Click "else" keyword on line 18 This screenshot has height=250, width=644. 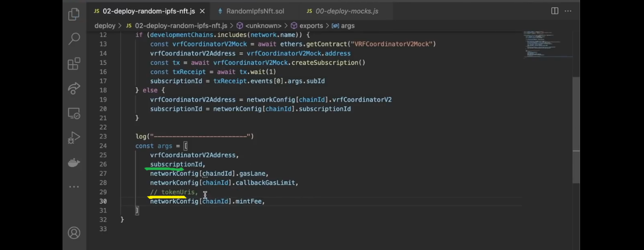pos(150,90)
